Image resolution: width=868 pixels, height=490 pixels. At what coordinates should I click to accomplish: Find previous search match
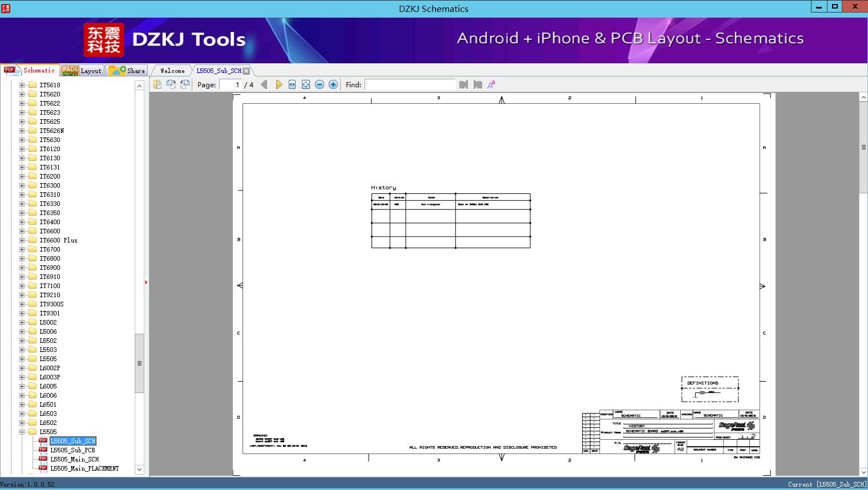(x=463, y=84)
